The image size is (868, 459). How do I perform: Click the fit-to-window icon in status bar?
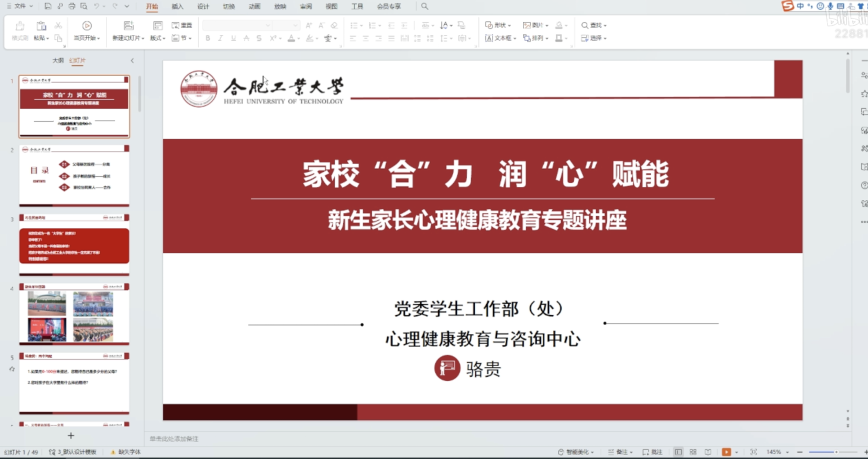click(753, 452)
